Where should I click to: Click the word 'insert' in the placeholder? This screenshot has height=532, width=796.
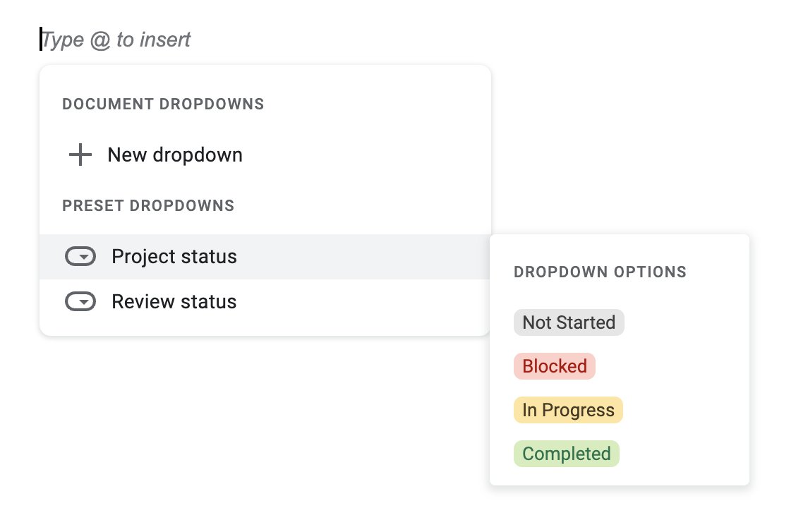pos(165,40)
